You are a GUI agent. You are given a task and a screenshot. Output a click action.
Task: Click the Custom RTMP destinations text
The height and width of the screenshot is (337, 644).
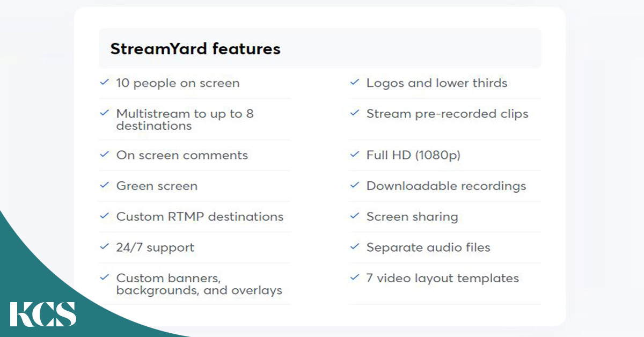pos(200,217)
